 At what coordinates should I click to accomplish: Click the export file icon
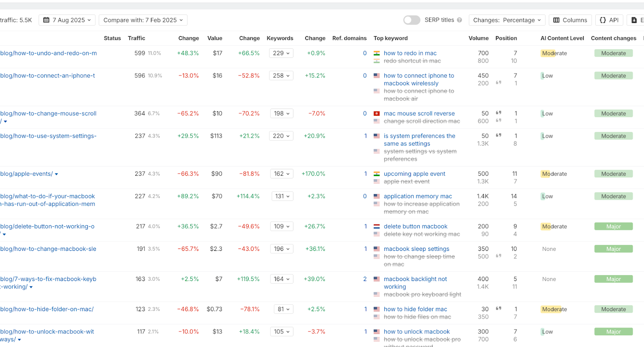coord(634,20)
